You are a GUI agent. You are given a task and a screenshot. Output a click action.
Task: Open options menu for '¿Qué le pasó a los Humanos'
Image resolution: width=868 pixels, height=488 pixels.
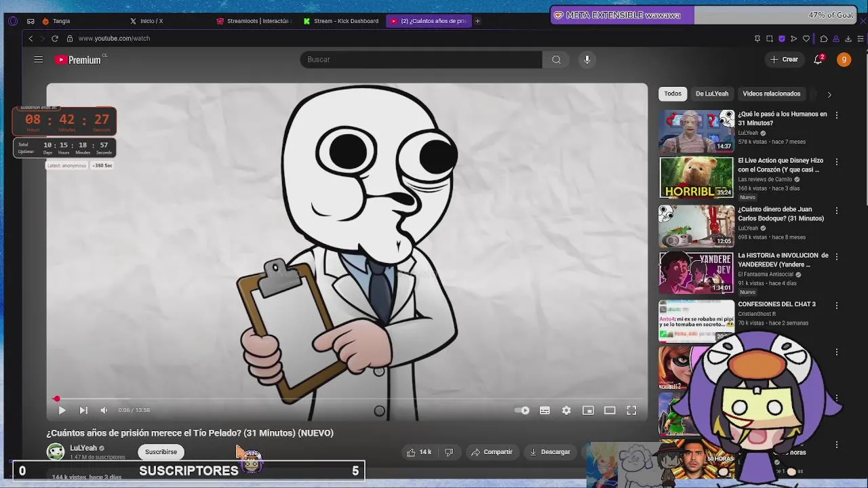pyautogui.click(x=837, y=115)
